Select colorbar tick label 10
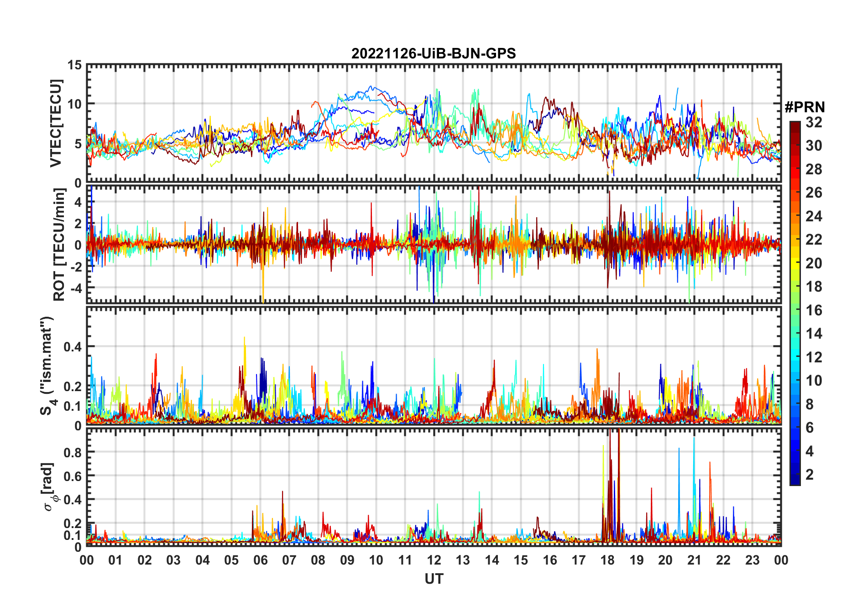This screenshot has width=868, height=607. [x=814, y=381]
